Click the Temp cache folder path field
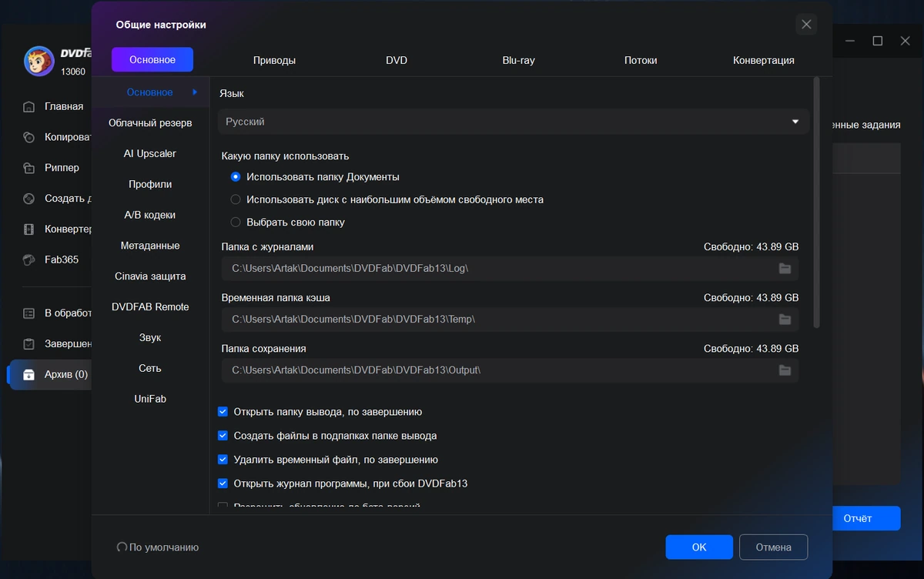 (510, 320)
